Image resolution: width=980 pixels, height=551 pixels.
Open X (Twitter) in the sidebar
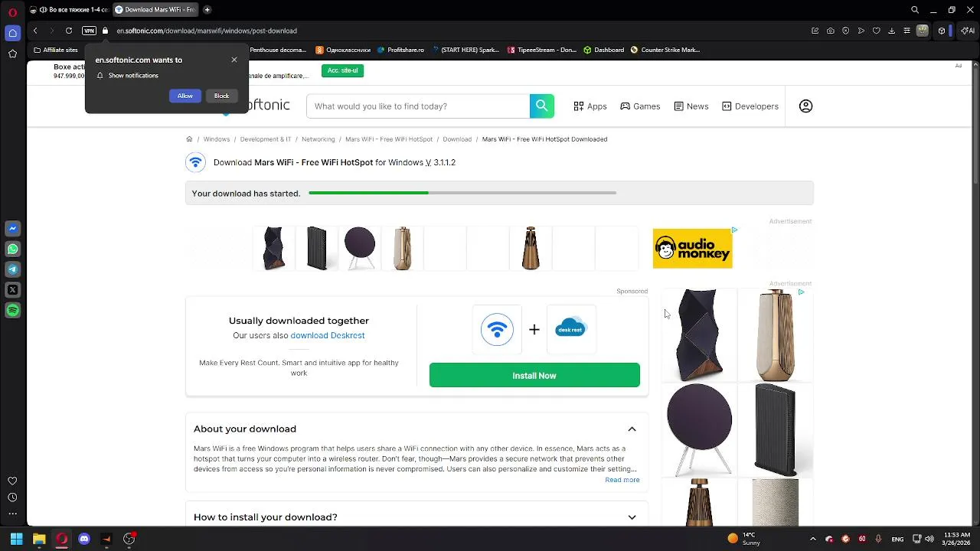coord(12,290)
